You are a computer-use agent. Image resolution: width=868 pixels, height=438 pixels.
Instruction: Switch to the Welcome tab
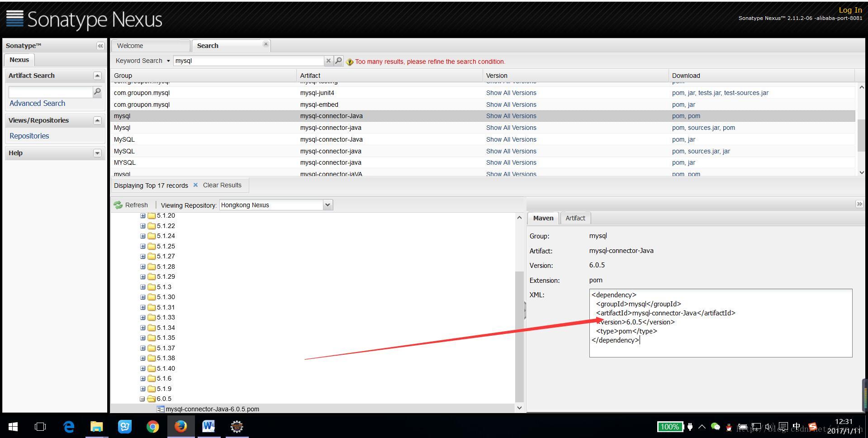pos(151,46)
